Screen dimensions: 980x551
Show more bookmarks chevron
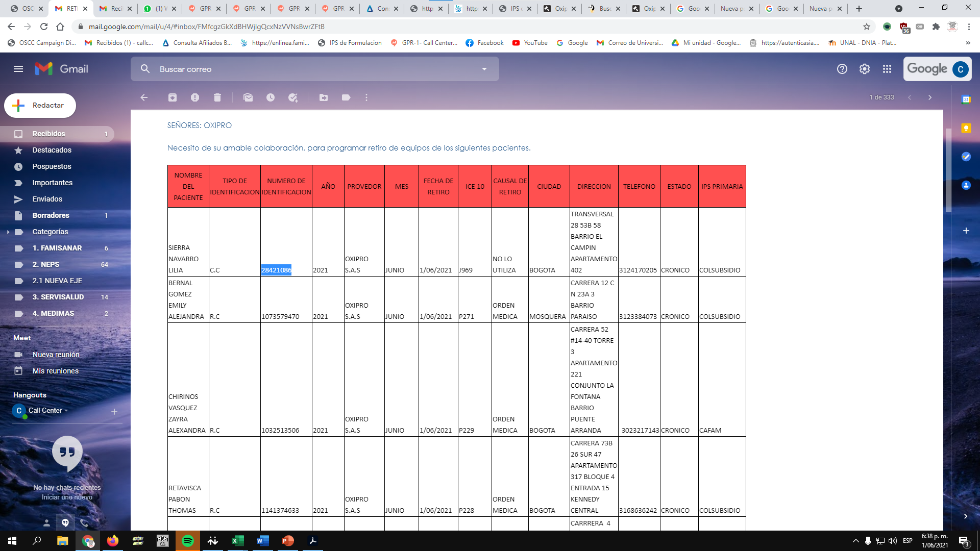pyautogui.click(x=968, y=43)
